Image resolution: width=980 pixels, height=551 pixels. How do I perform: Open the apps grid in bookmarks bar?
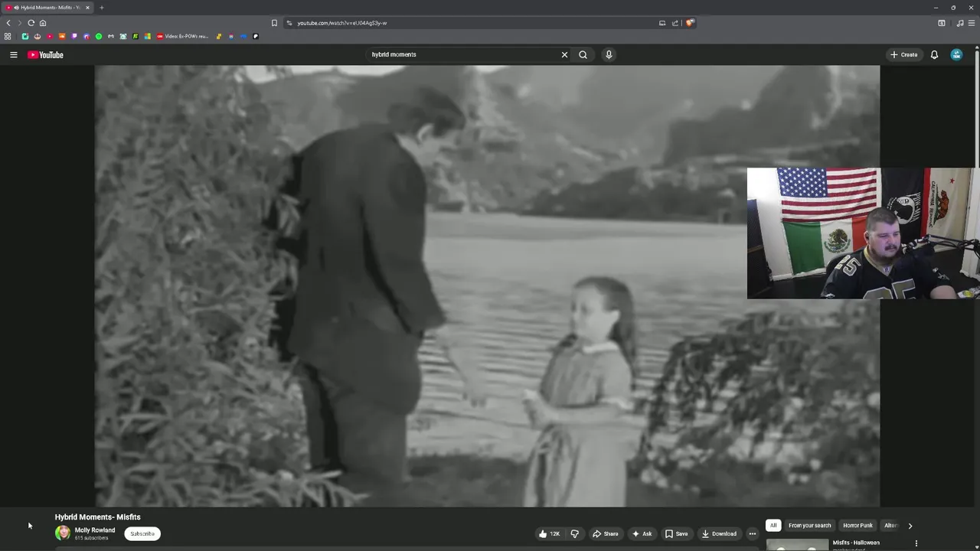pos(8,36)
